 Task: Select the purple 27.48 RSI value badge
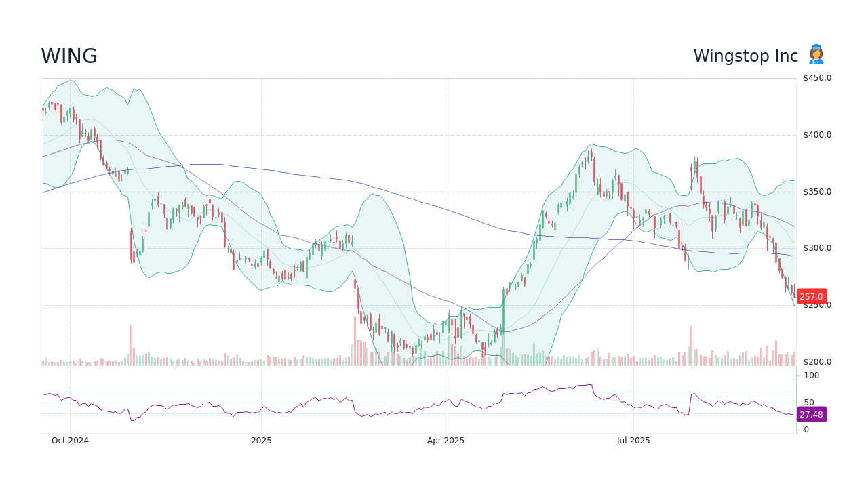811,414
